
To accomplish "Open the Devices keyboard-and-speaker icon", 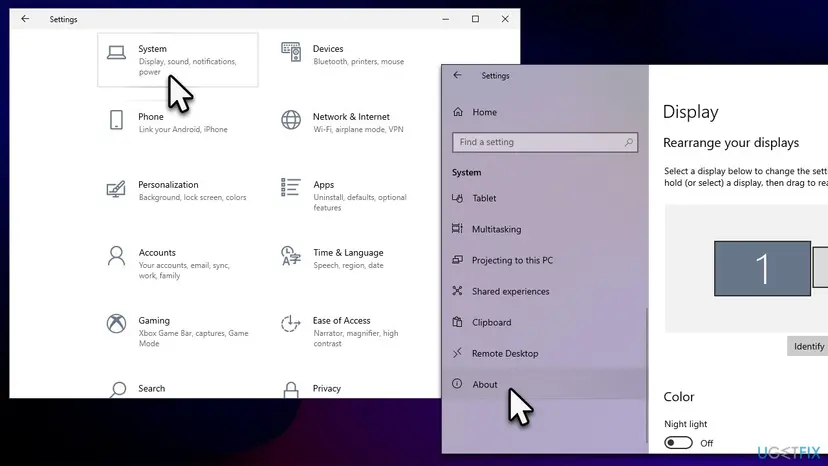I will click(x=291, y=52).
